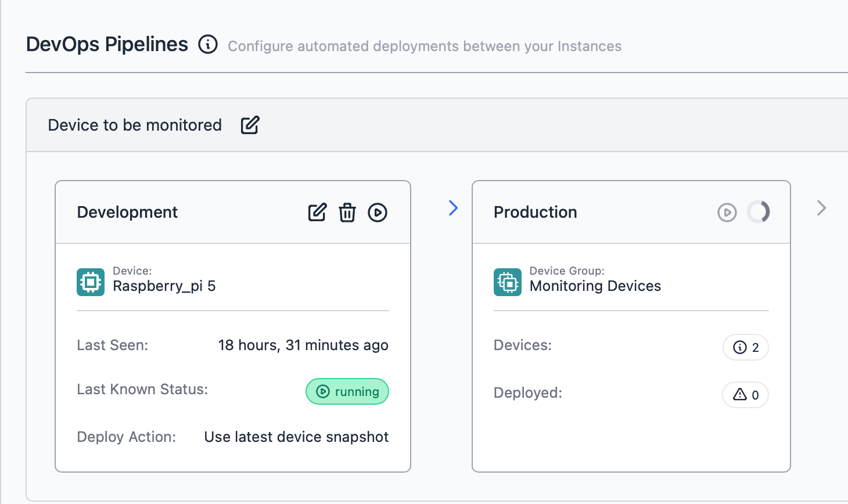Screen dimensions: 848x504
Task: Edit the pipeline name next to Device to be monitored
Action: [250, 124]
